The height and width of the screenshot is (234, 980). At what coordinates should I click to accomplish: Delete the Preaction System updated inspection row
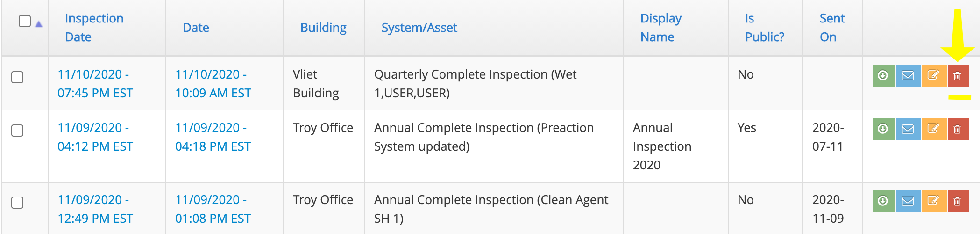958,129
